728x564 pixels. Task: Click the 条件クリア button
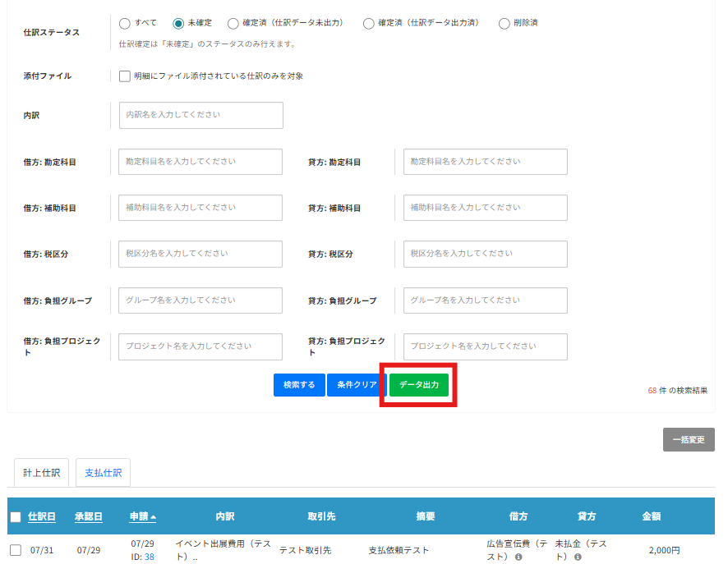357,384
